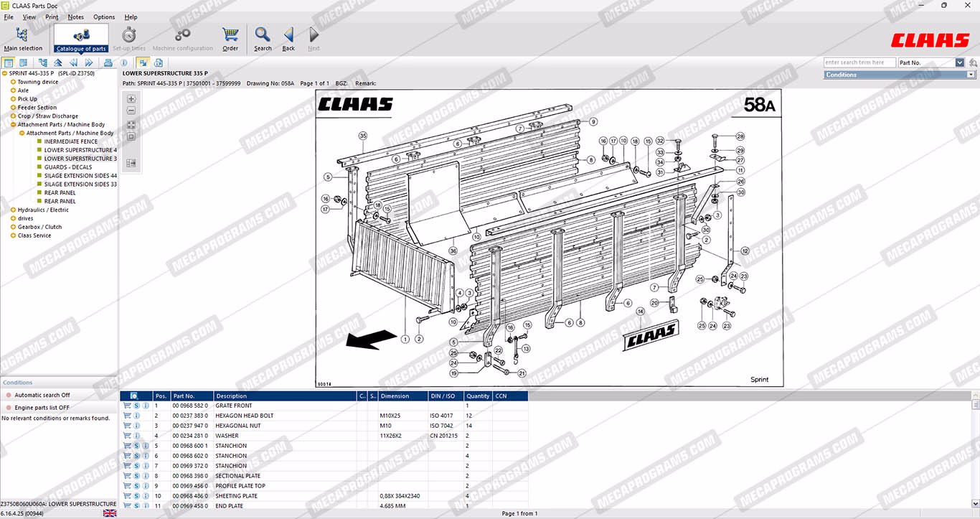Sort parts list by Part No. column
Image resolution: width=980 pixels, height=519 pixels.
(x=192, y=396)
